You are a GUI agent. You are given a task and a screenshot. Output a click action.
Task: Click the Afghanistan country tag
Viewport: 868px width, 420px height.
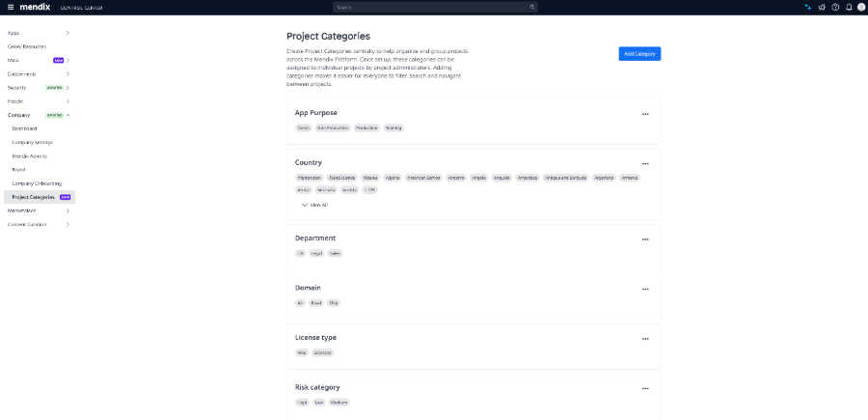click(x=310, y=178)
